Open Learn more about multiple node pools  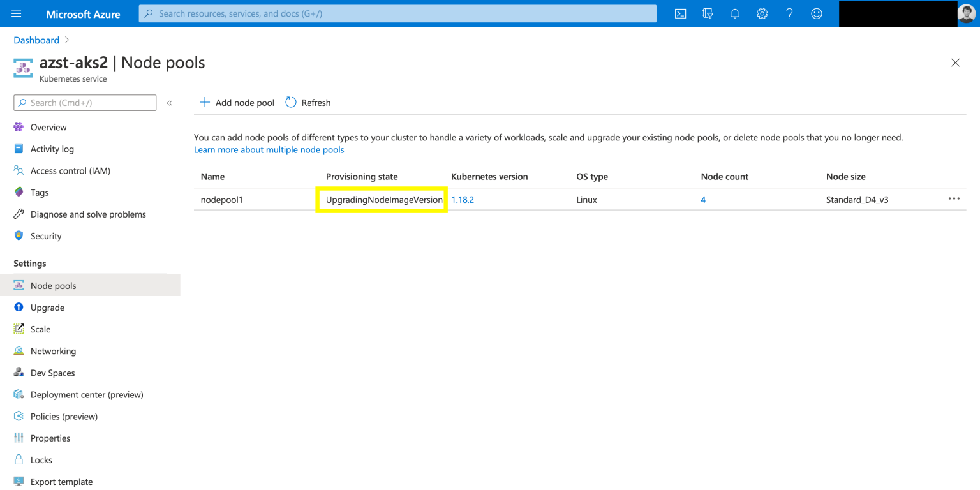coord(269,149)
